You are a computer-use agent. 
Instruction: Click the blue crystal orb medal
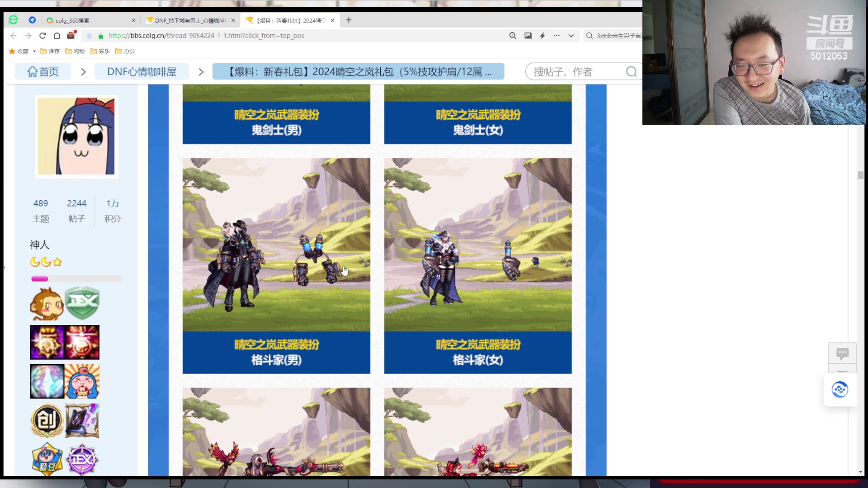pos(47,382)
